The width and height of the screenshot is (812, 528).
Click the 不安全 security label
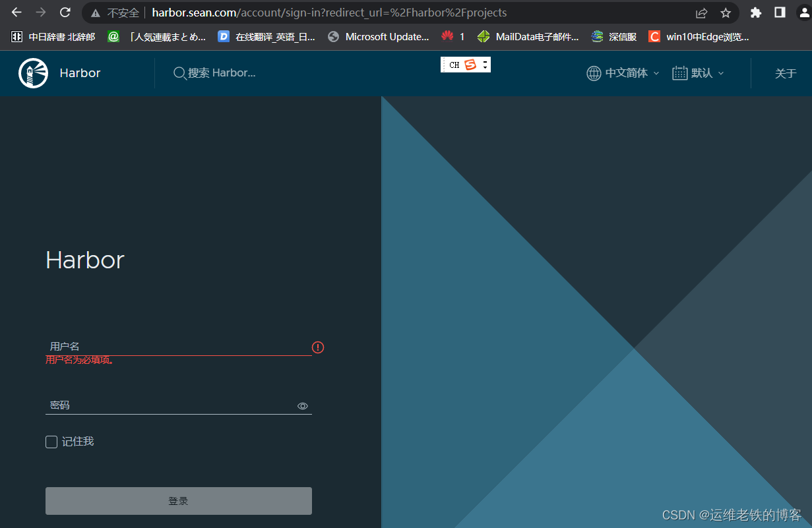coord(123,13)
